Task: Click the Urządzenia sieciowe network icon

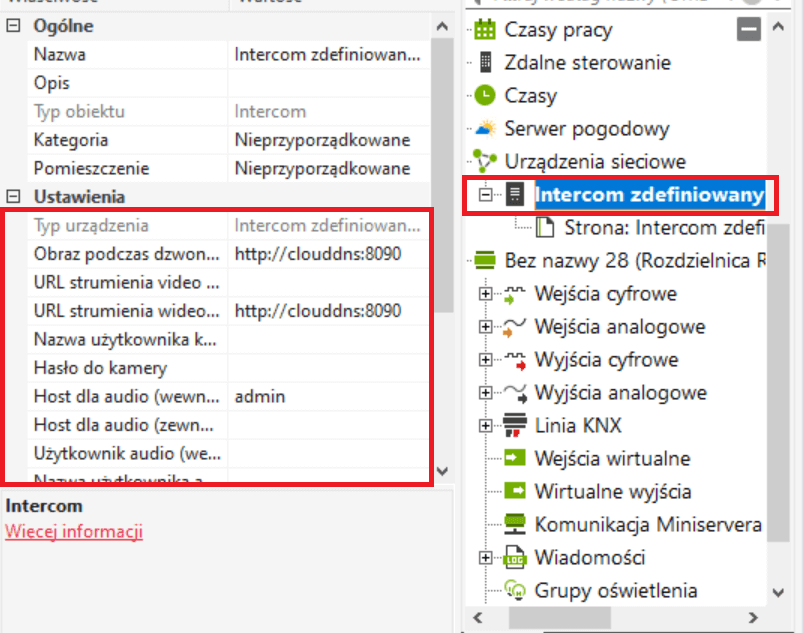Action: tap(485, 161)
